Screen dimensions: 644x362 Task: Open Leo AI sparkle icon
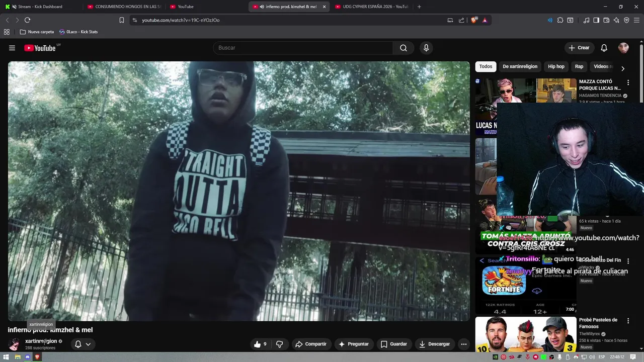tap(616, 20)
